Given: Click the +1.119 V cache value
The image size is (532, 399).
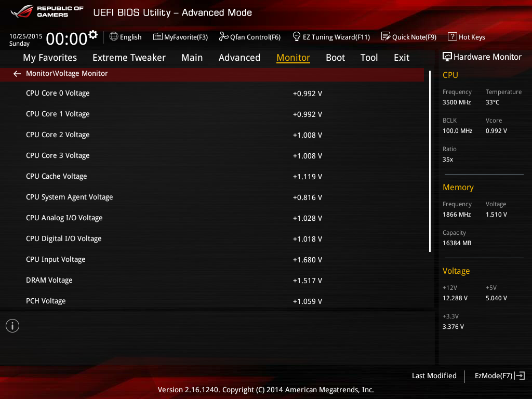Looking at the screenshot, I should [308, 177].
